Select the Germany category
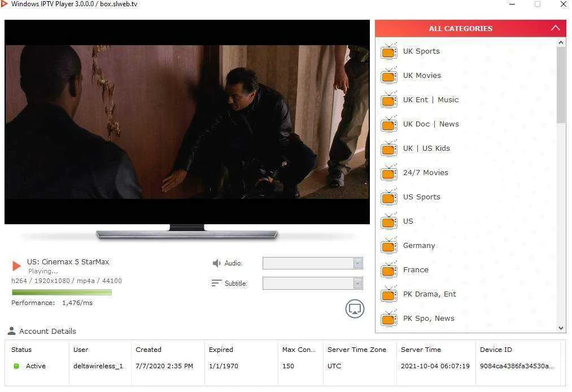The width and height of the screenshot is (572, 392). click(x=419, y=246)
